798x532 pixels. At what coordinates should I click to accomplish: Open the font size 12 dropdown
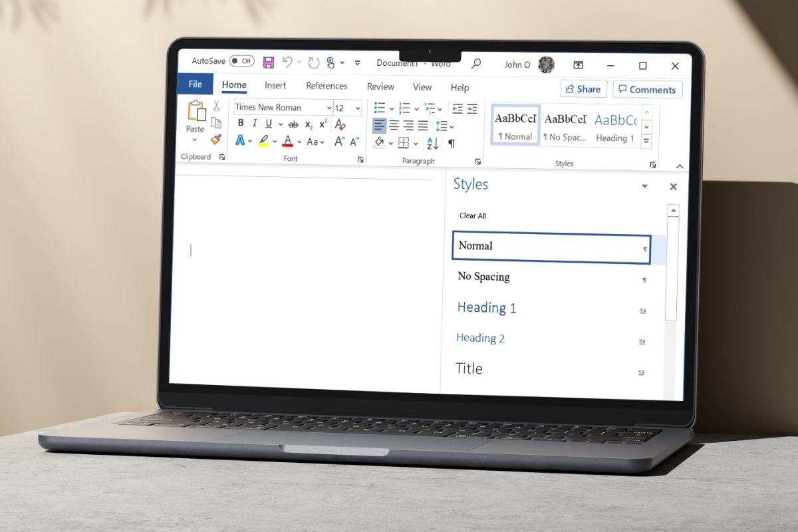358,108
